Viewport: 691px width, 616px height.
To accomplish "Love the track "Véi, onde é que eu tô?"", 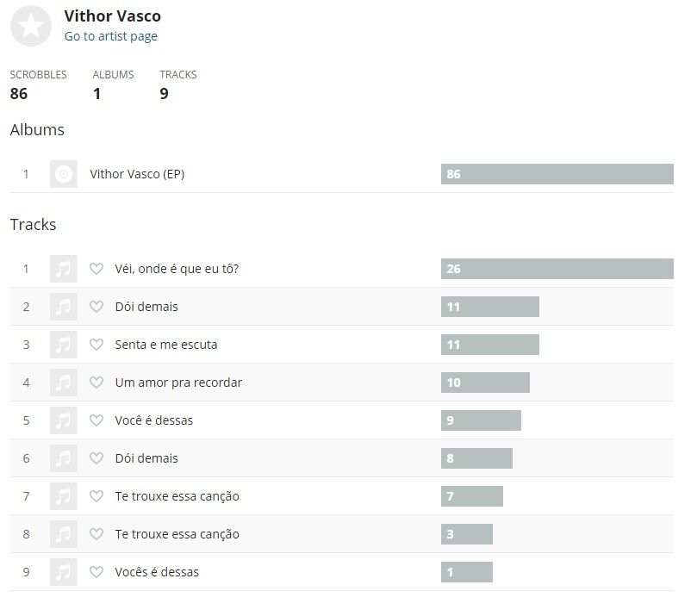I will 96,269.
